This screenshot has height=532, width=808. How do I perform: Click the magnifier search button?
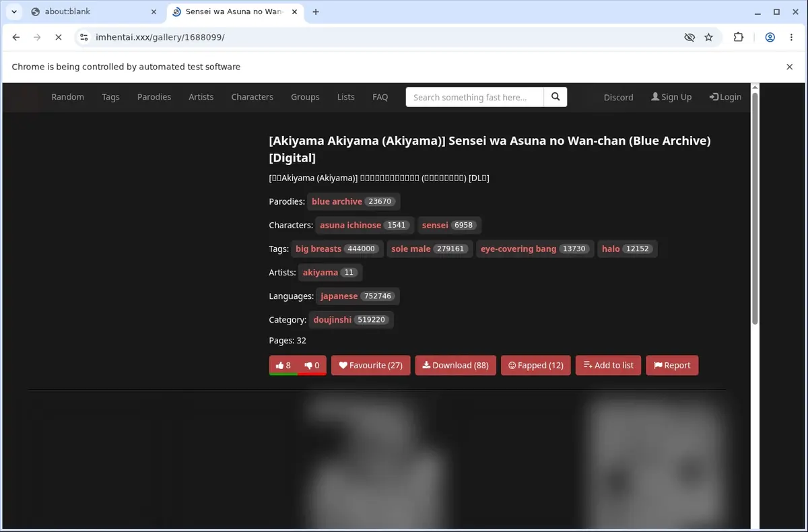(x=555, y=97)
